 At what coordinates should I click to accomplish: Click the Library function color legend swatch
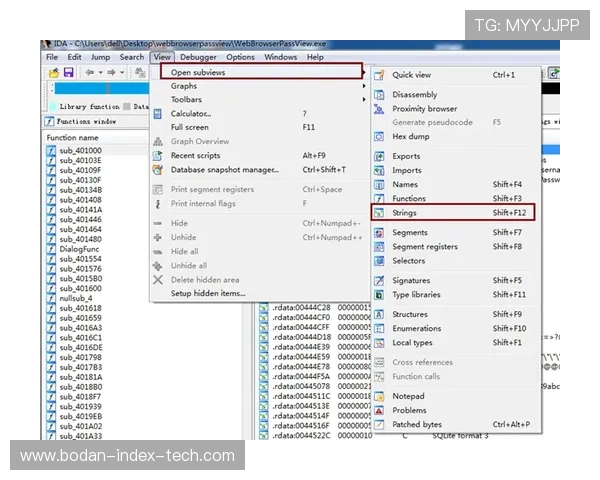coord(53,106)
